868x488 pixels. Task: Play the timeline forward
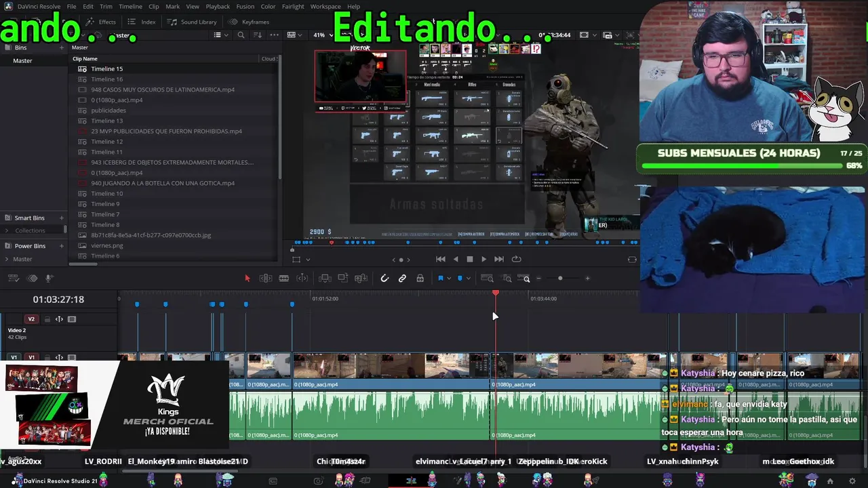[x=484, y=259]
